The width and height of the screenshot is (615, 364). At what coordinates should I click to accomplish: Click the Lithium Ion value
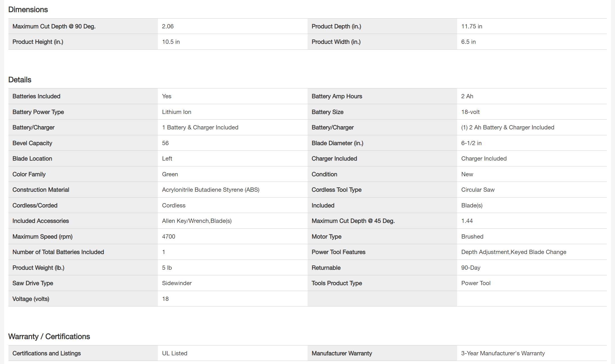coord(176,112)
